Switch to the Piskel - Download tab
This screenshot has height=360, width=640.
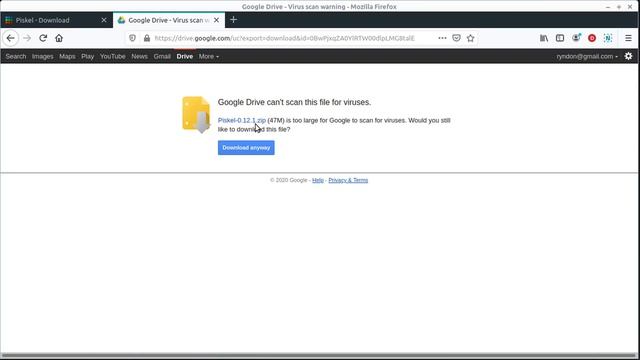click(x=56, y=20)
